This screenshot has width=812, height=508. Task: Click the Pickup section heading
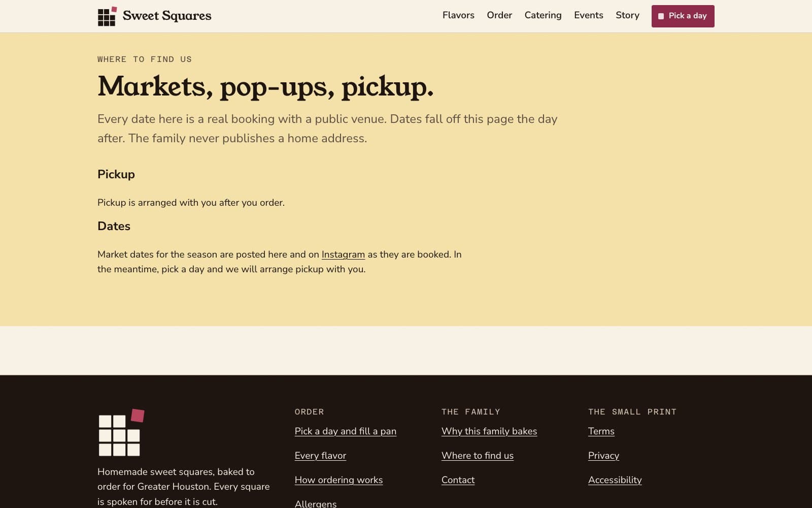pyautogui.click(x=116, y=174)
